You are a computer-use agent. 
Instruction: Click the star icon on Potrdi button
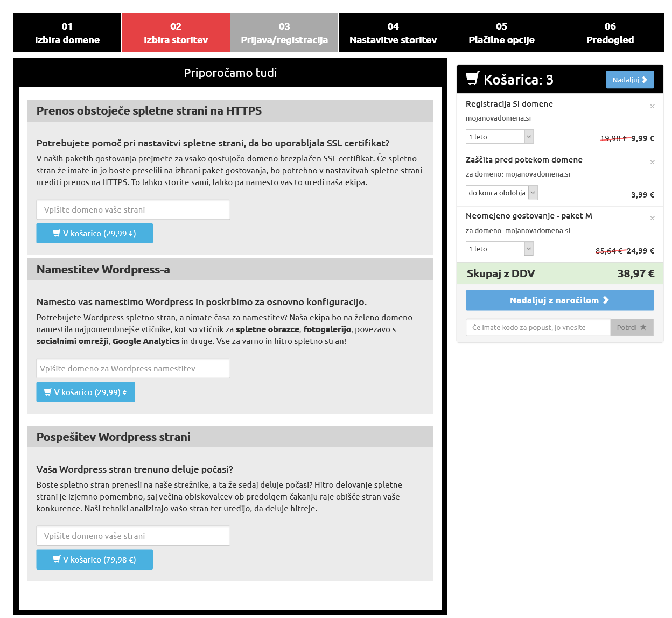(x=643, y=327)
